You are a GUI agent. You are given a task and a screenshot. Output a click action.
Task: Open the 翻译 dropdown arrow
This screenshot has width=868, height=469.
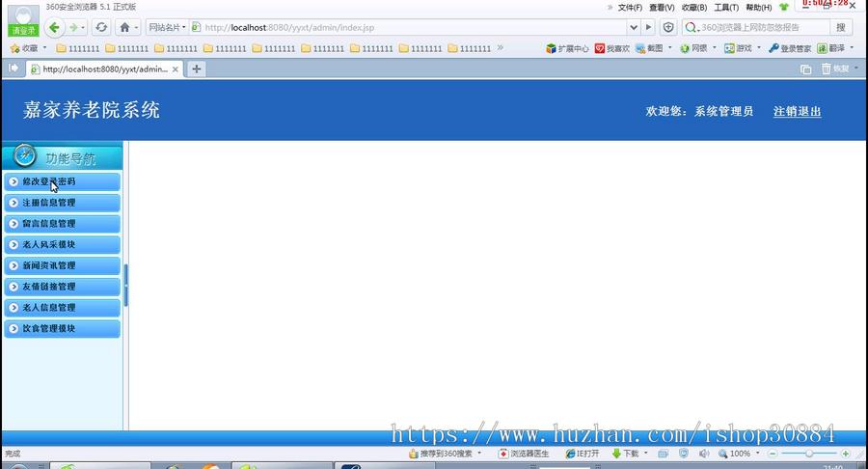[852, 47]
